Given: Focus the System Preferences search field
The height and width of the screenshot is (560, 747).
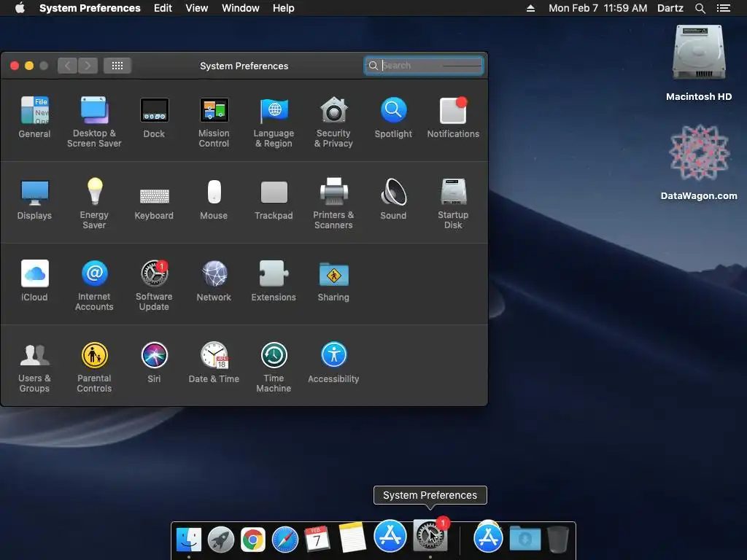Looking at the screenshot, I should [424, 66].
